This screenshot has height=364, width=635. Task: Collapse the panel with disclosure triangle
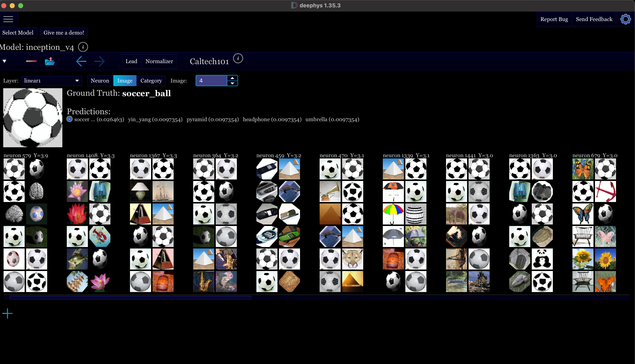pyautogui.click(x=4, y=61)
